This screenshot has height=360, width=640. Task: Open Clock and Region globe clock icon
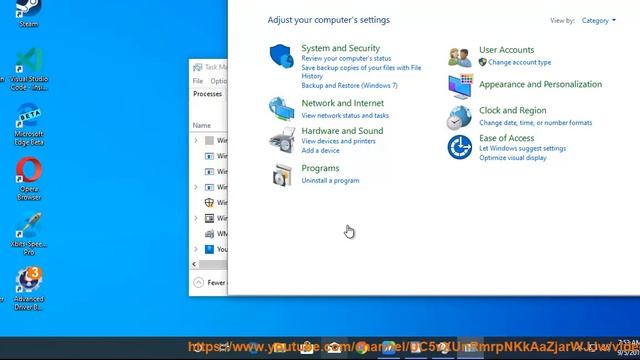tap(459, 118)
